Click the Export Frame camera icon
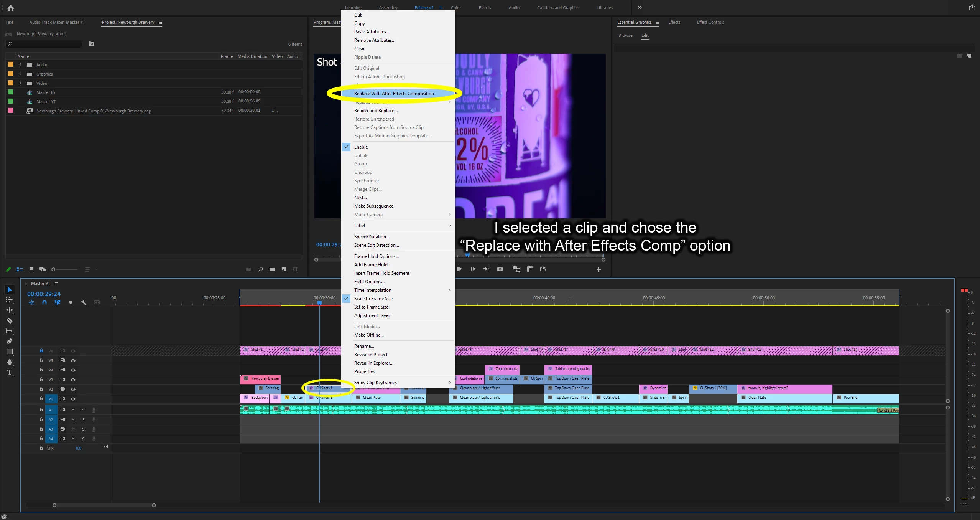 point(500,269)
